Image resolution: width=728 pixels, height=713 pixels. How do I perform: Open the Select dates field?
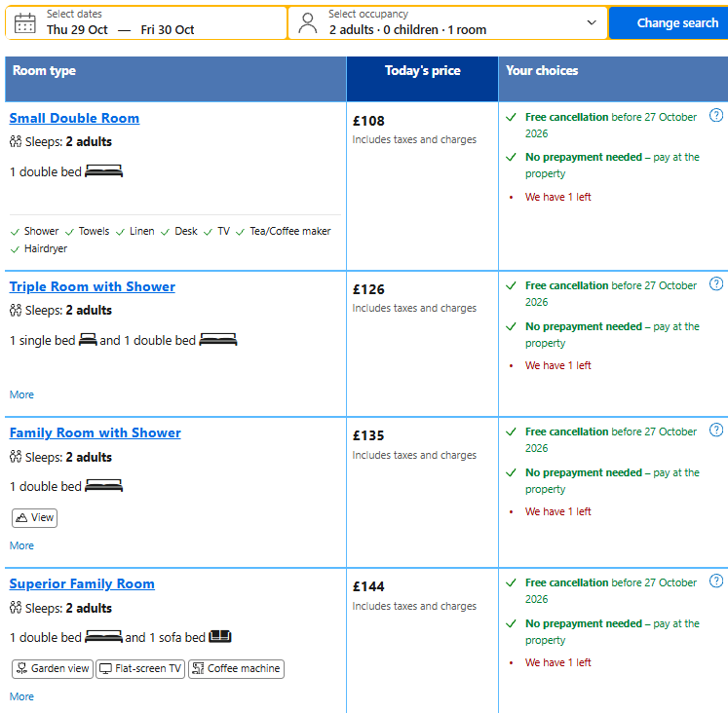tap(146, 22)
